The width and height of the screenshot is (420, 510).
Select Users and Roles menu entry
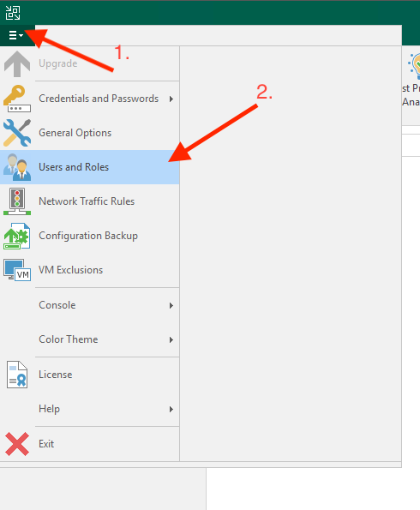[x=89, y=167]
